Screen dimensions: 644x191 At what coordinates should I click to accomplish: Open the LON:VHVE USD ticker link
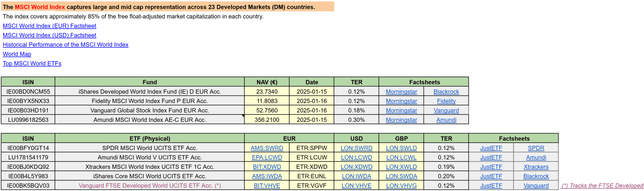[357, 185]
